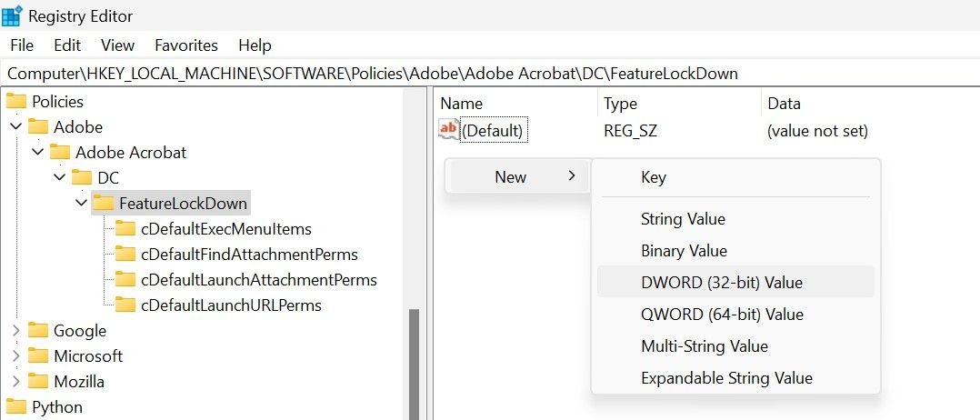Expand the Google registry key
This screenshot has width=980, height=420.
tap(16, 331)
